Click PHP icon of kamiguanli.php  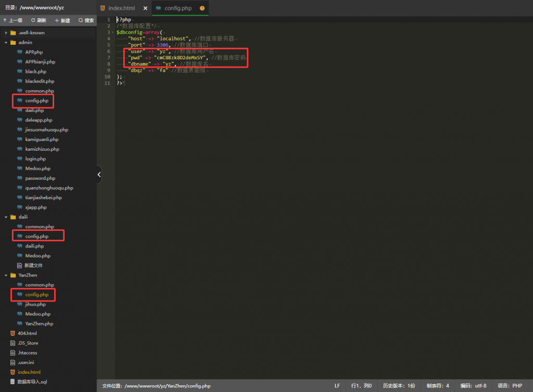(20, 139)
